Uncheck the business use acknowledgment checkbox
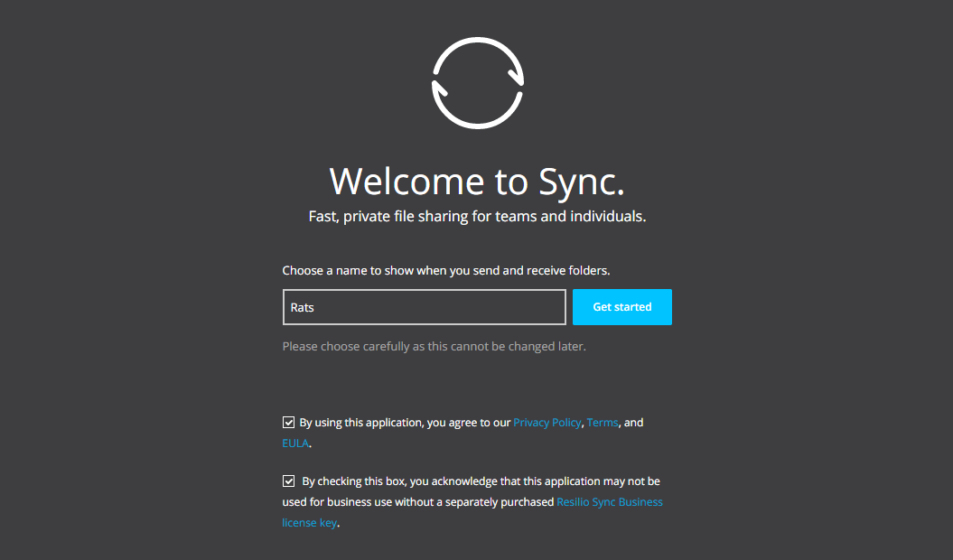953x560 pixels. point(289,481)
